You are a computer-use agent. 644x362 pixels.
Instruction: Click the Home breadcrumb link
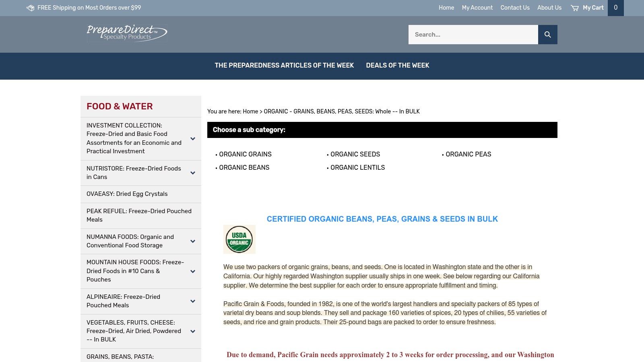click(x=250, y=111)
